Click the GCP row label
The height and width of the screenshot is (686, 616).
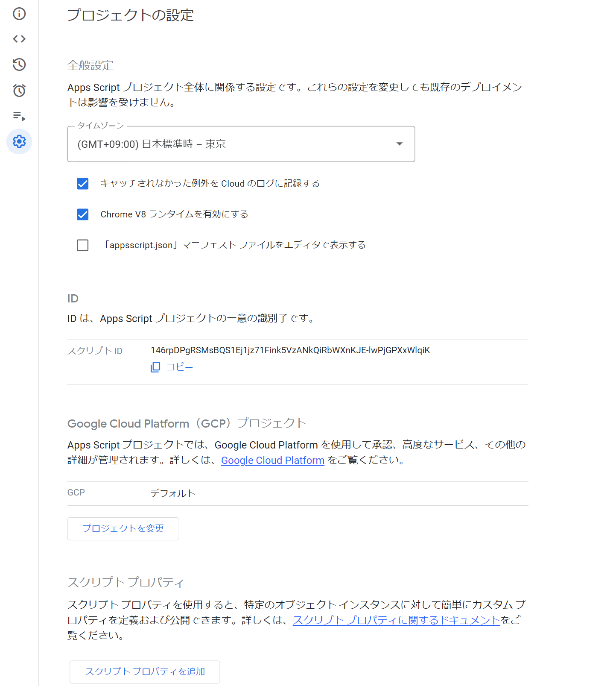click(x=76, y=493)
